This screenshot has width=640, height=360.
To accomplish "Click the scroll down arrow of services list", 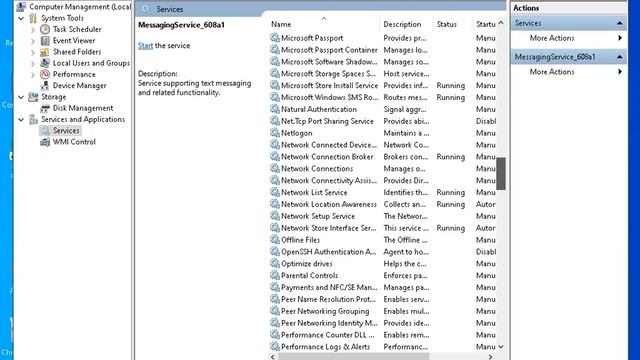I will (501, 347).
